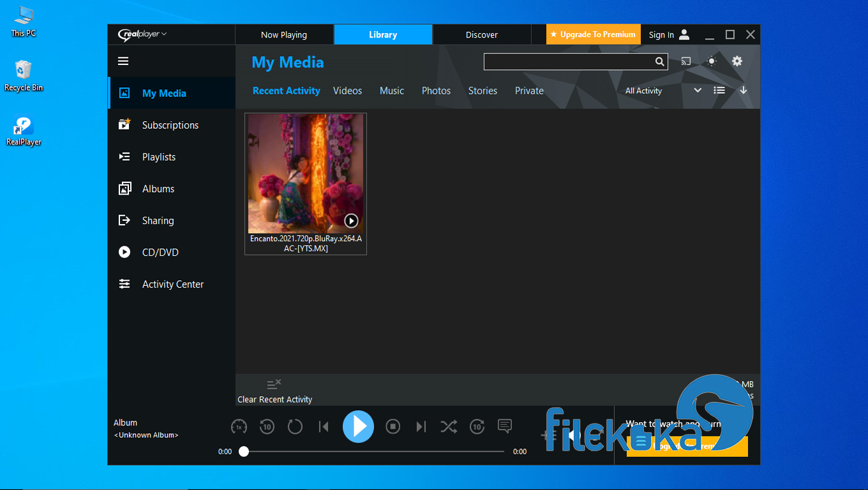Open the Encanto video thumbnail
The height and width of the screenshot is (490, 868).
[x=306, y=174]
